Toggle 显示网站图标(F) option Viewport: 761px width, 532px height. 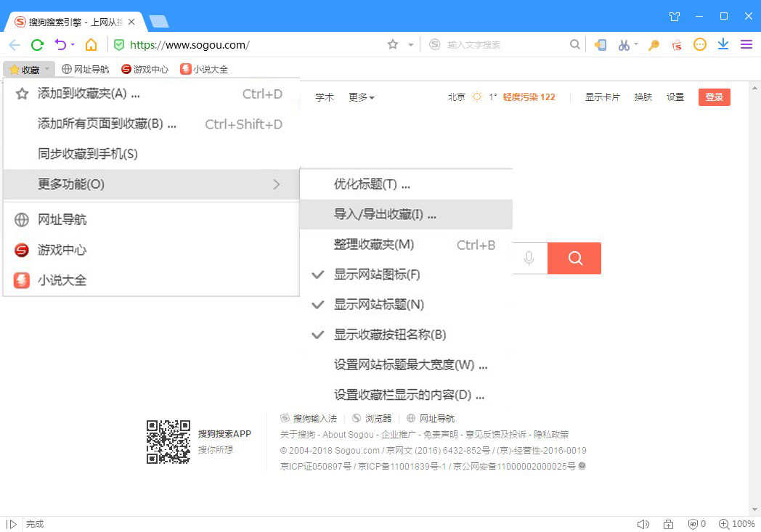point(406,274)
